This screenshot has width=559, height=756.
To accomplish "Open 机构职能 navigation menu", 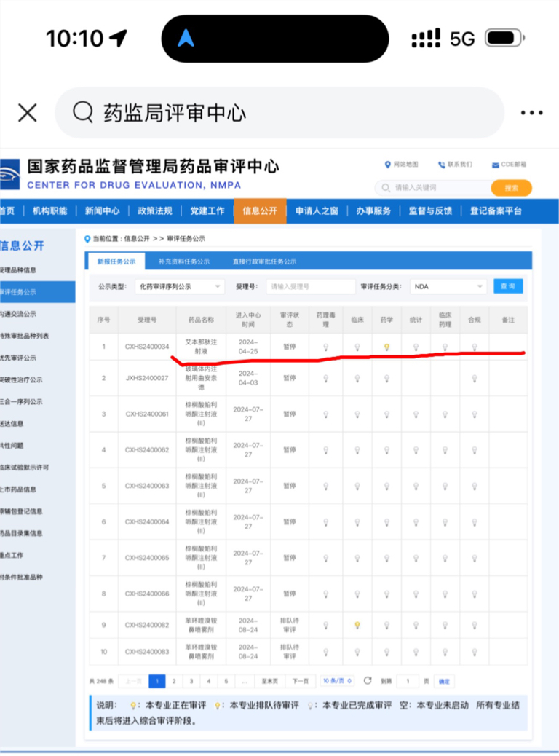I will pos(49,210).
